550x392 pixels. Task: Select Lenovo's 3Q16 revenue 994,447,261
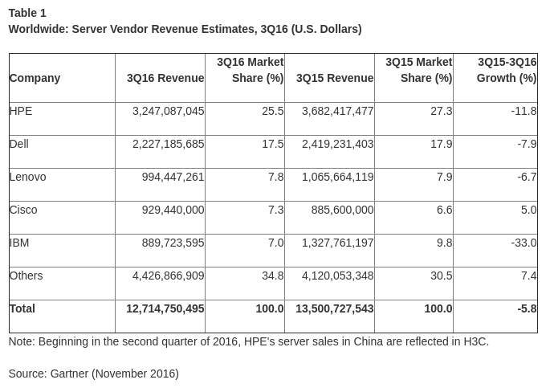tap(173, 177)
